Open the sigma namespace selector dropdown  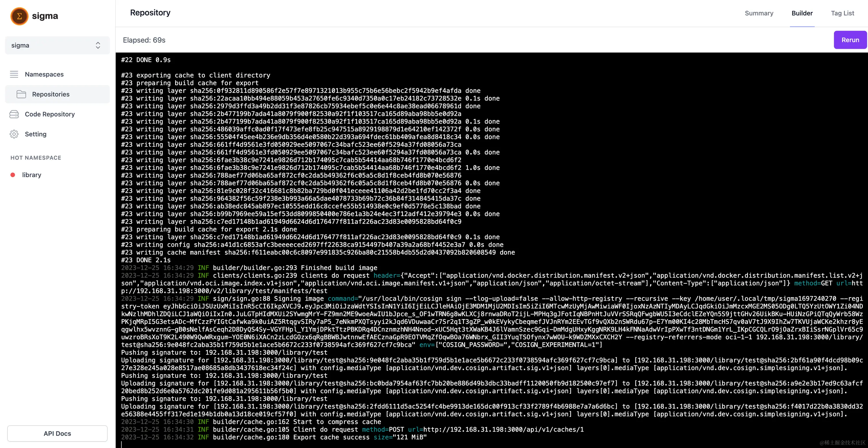click(57, 45)
